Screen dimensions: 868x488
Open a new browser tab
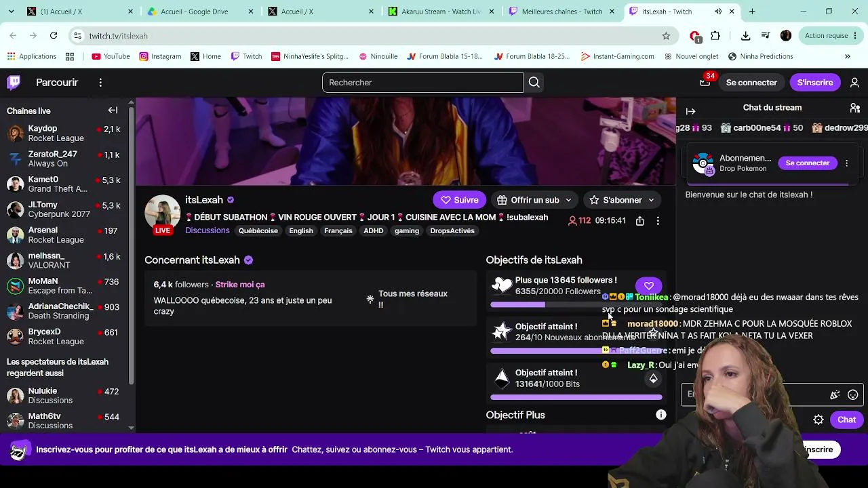click(x=752, y=12)
